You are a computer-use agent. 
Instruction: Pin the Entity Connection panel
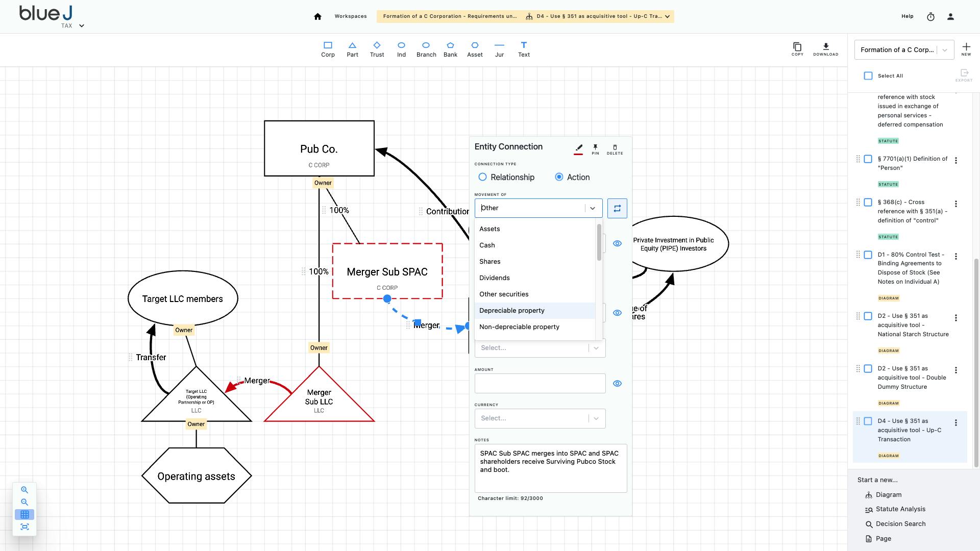pyautogui.click(x=595, y=149)
